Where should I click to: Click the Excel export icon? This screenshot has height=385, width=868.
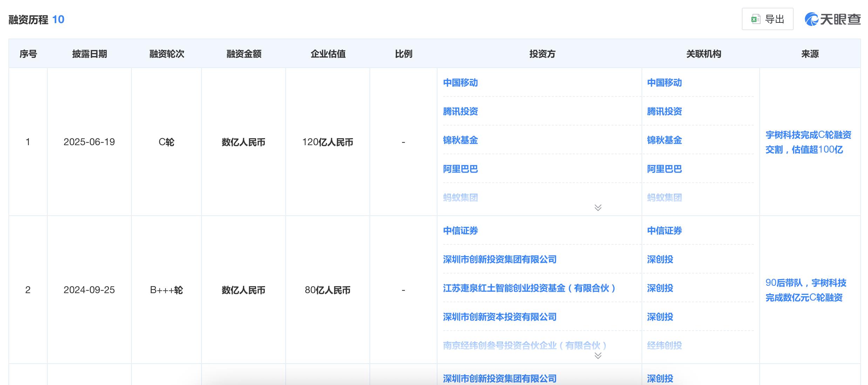(x=755, y=19)
